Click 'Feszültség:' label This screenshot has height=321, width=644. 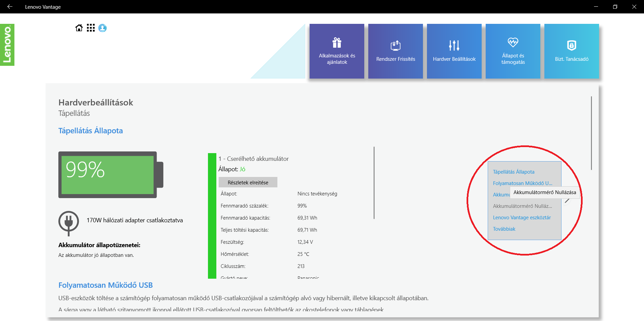232,242
